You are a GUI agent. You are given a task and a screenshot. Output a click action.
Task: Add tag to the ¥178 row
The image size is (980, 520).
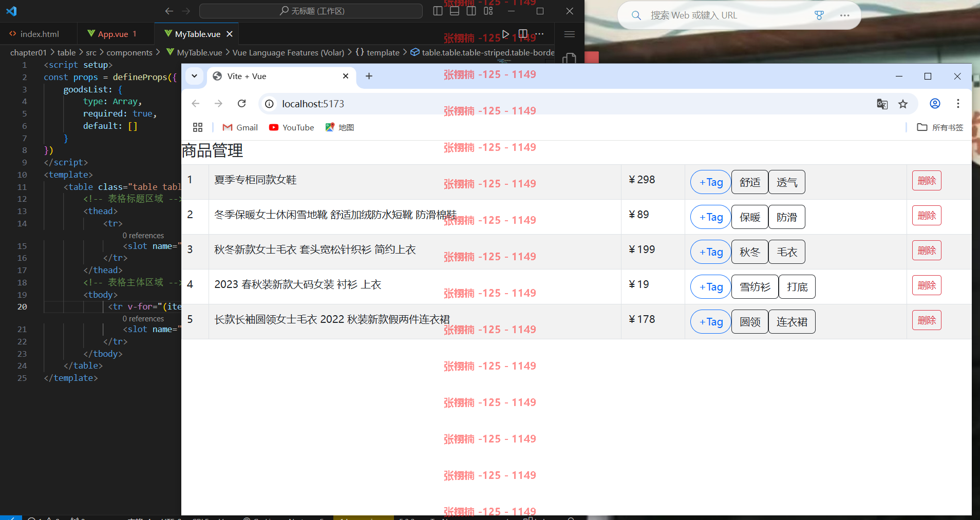[710, 322]
